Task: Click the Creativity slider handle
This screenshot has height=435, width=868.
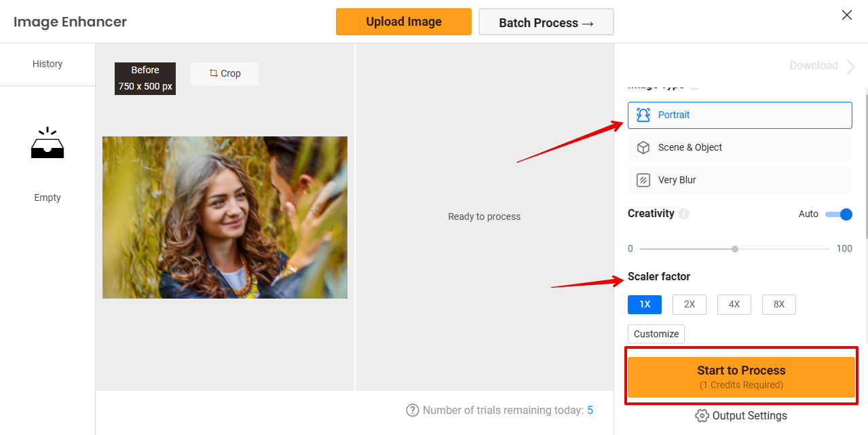Action: pos(735,249)
